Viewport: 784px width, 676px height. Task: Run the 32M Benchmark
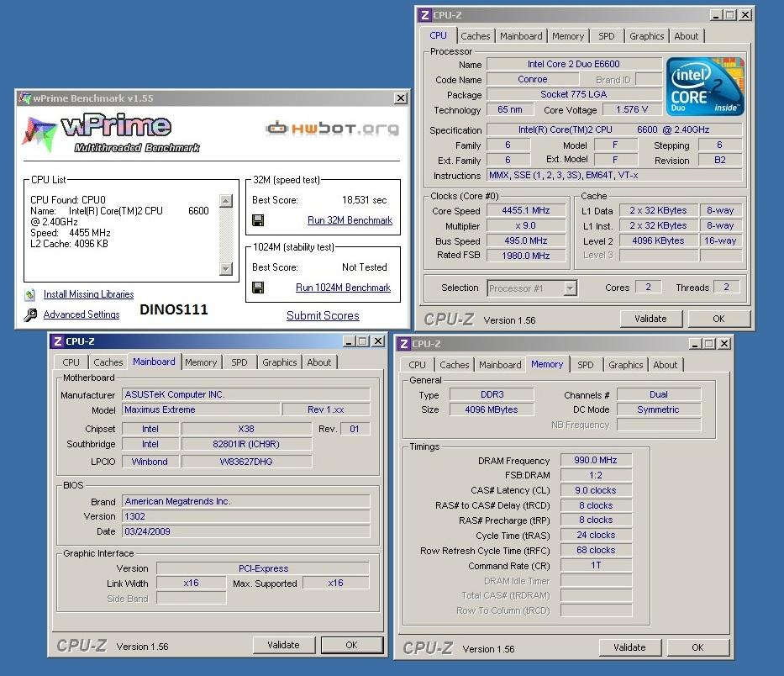(350, 220)
